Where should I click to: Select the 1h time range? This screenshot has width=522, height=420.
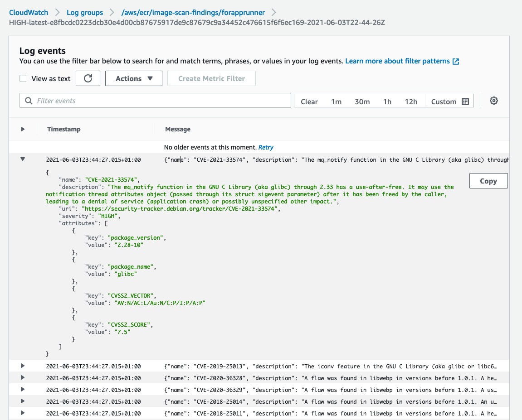click(387, 102)
